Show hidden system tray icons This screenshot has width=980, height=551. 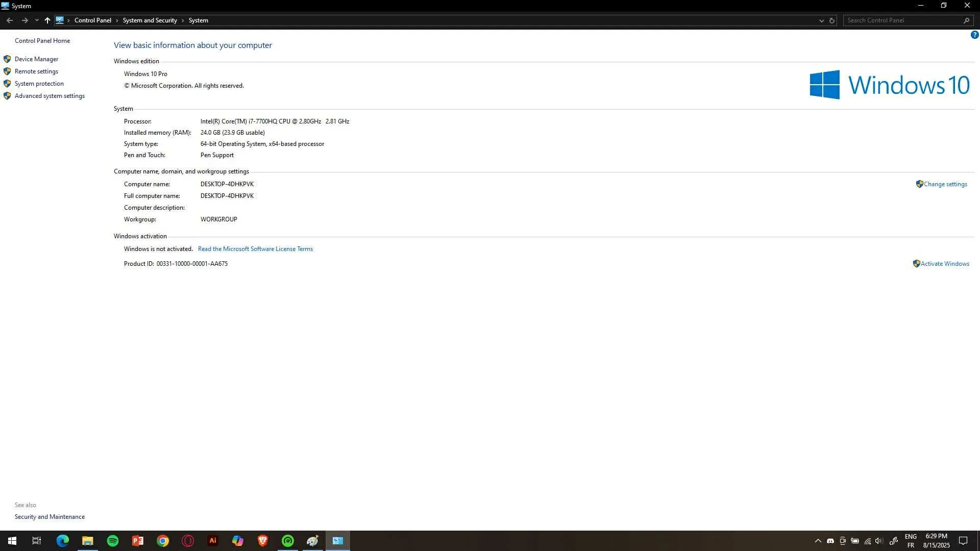pyautogui.click(x=818, y=541)
